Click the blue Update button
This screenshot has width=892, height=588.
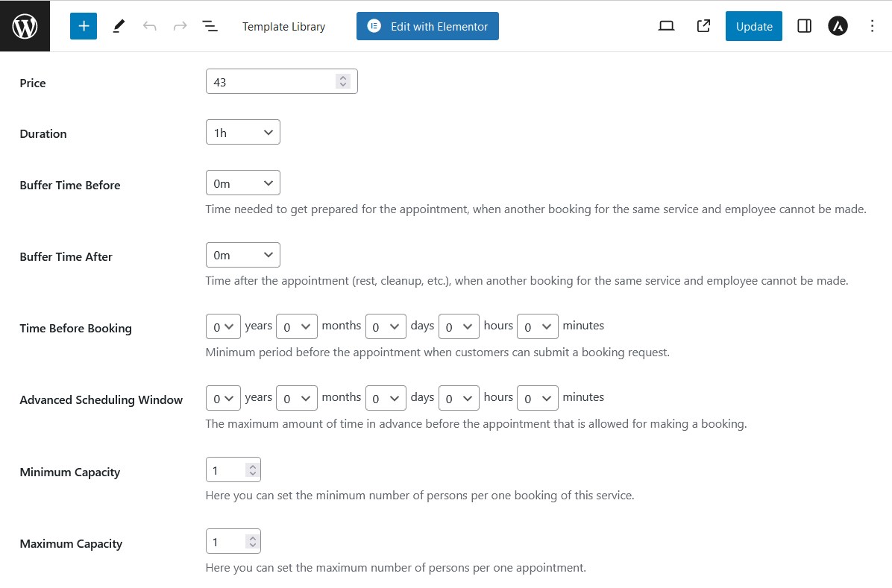754,26
